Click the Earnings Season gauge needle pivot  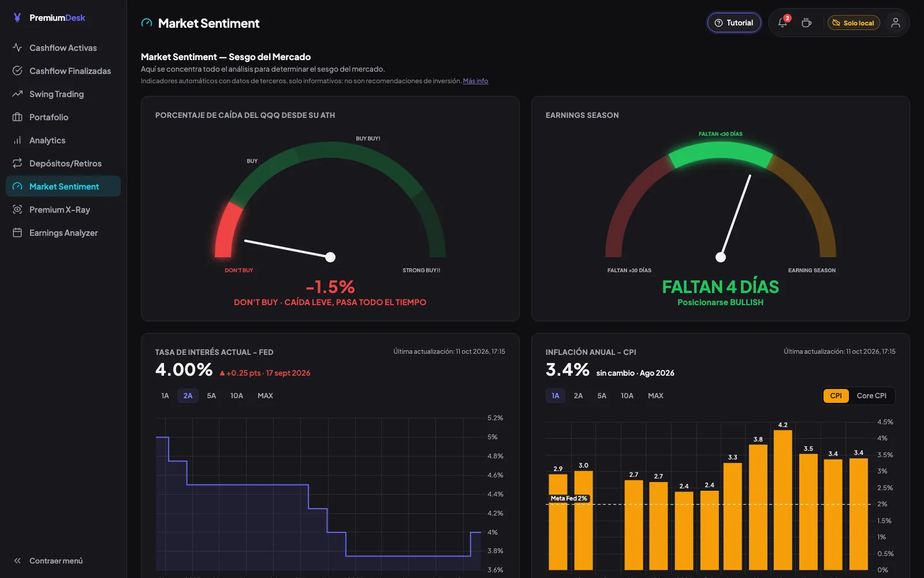pos(721,257)
